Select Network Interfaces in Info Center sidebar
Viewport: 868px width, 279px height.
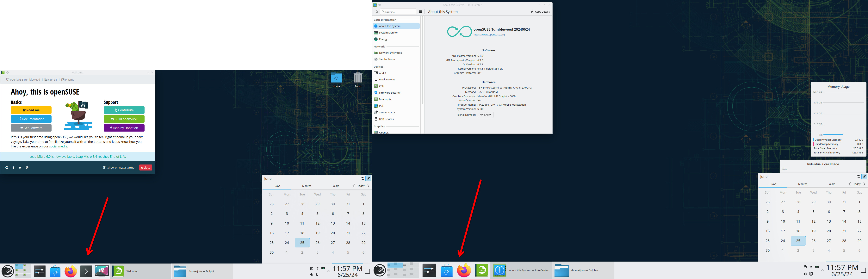(396, 53)
